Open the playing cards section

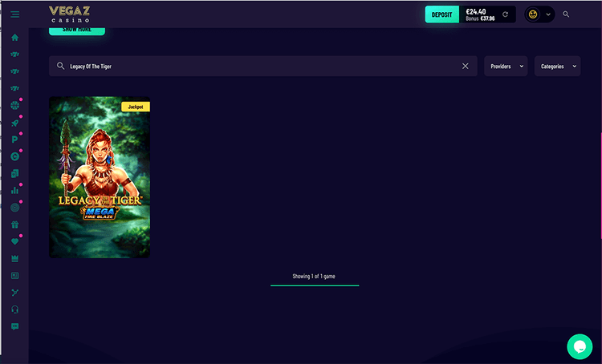pyautogui.click(x=15, y=173)
